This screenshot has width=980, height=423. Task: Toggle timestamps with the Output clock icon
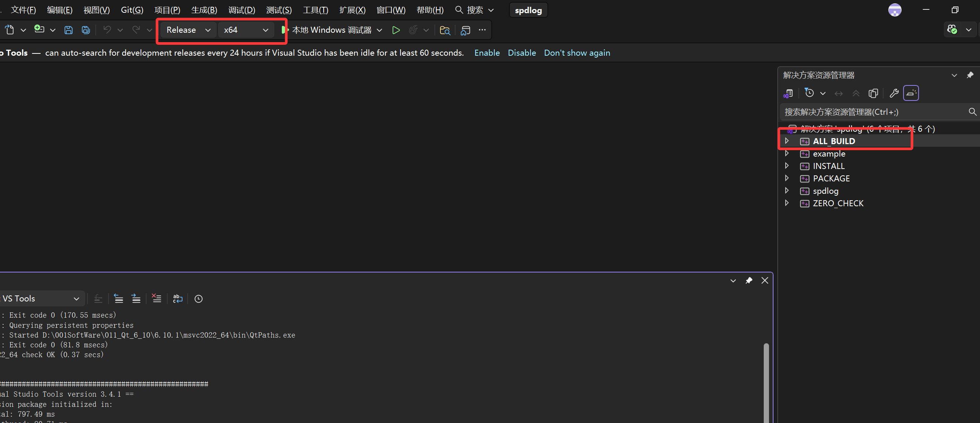(x=199, y=299)
